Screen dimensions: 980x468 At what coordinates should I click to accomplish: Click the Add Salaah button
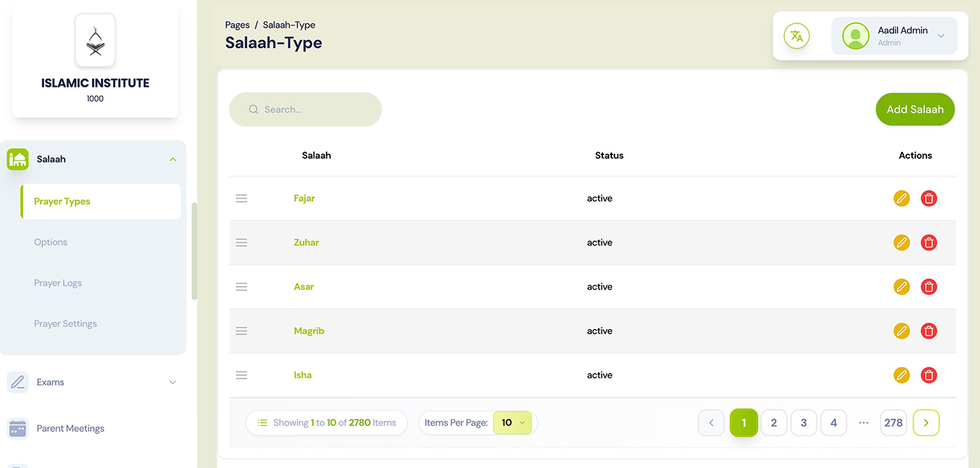click(914, 109)
